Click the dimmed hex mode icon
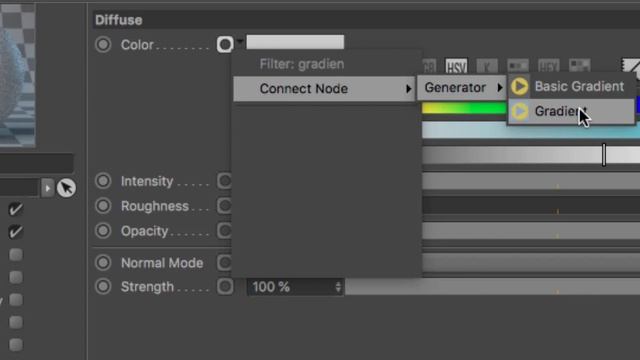This screenshot has width=640, height=360. 548,65
